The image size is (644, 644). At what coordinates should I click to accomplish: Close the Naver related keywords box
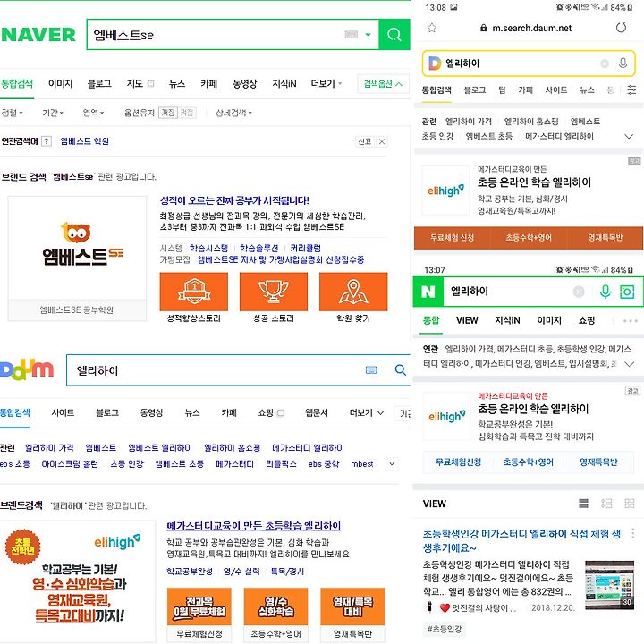[x=382, y=141]
